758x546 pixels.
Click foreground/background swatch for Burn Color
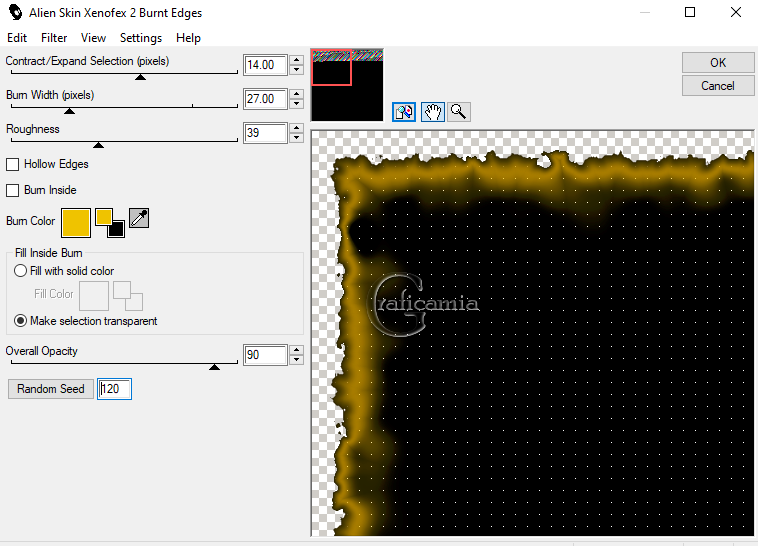click(x=110, y=223)
